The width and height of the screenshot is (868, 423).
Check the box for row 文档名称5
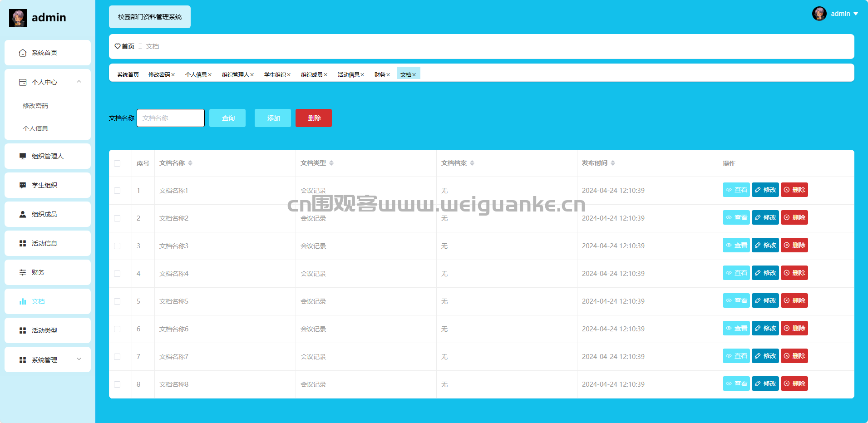tap(117, 301)
